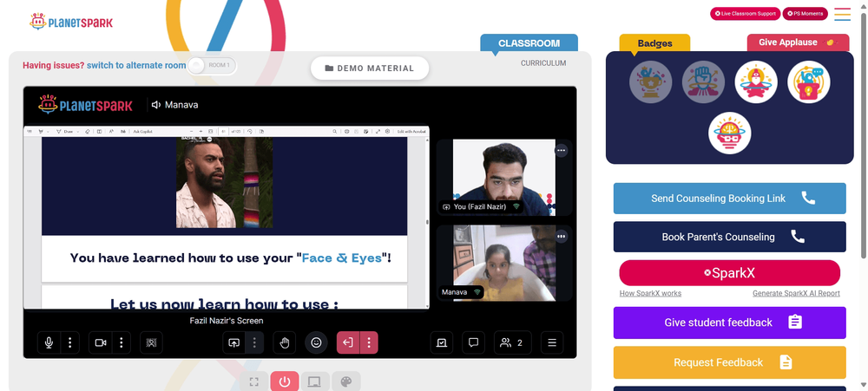This screenshot has height=391, width=868.
Task: Raise hand in the meeting toolbar
Action: tap(285, 343)
